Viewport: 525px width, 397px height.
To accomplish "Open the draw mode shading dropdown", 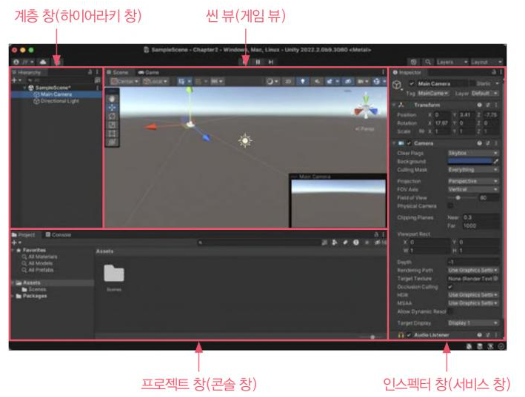I will pyautogui.click(x=272, y=81).
